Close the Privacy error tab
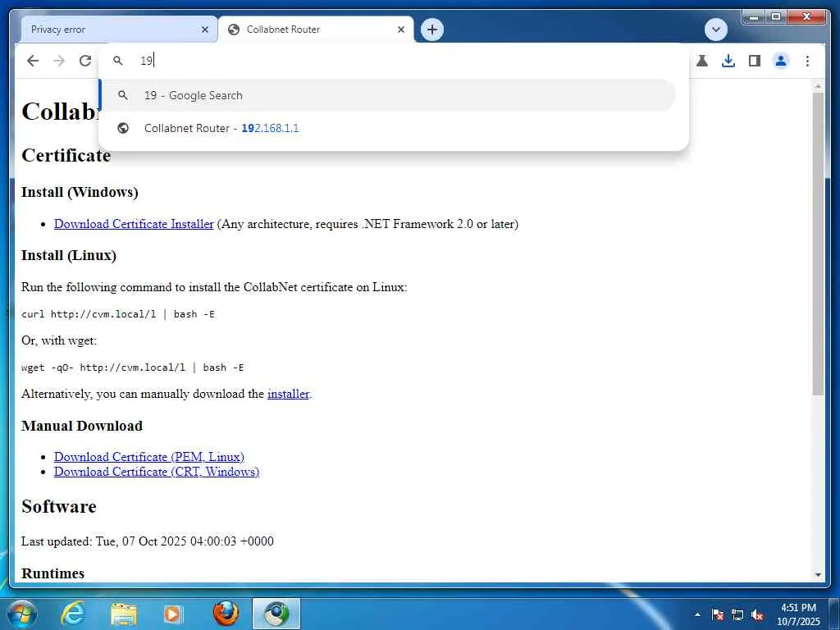Screen dimensions: 840x630 click(204, 30)
